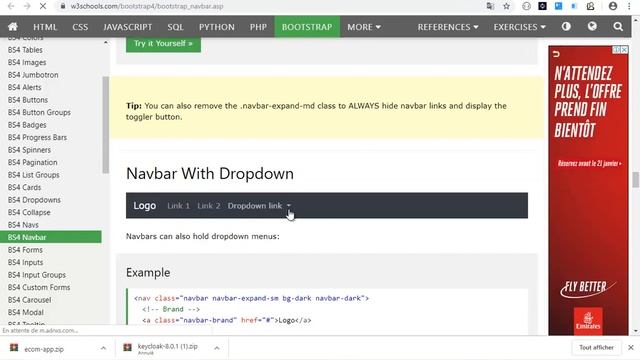Open BS4 Inputs sidebar link

pos(25,262)
